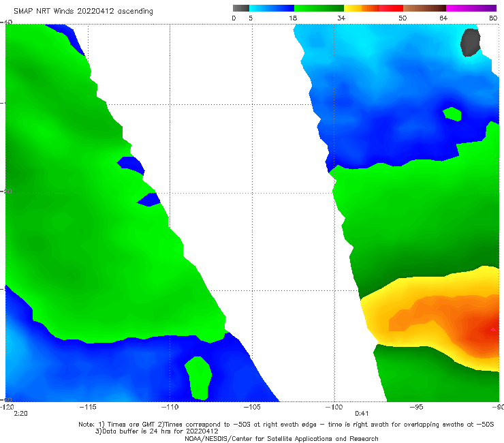
Task: Click the green 18-34 segment of the color bar
Action: click(x=319, y=8)
